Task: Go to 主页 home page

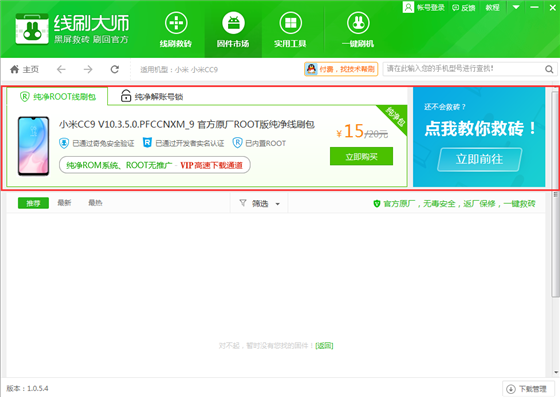Action: click(x=24, y=69)
